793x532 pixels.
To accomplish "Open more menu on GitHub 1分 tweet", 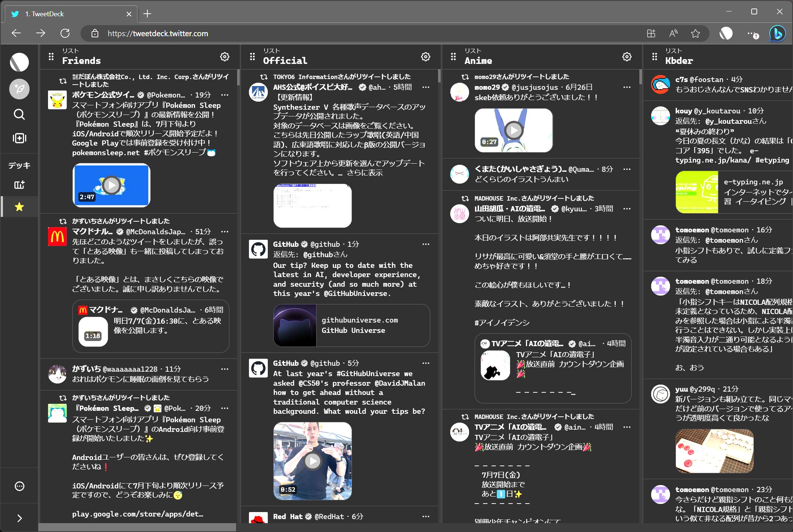I will [x=425, y=244].
